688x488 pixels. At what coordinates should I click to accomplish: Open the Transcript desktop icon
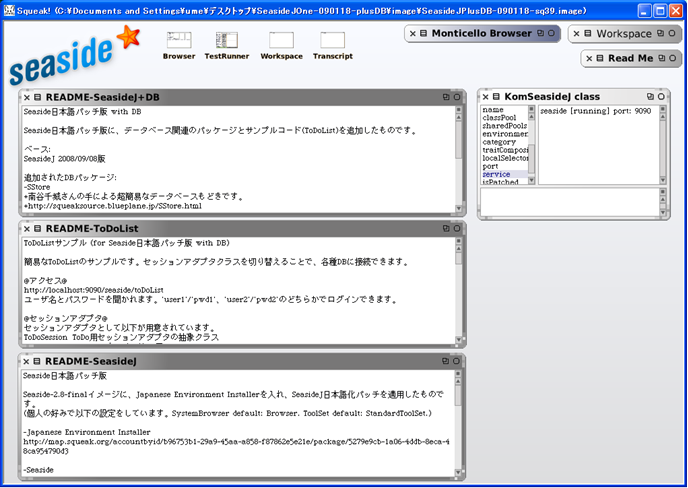pyautogui.click(x=333, y=45)
